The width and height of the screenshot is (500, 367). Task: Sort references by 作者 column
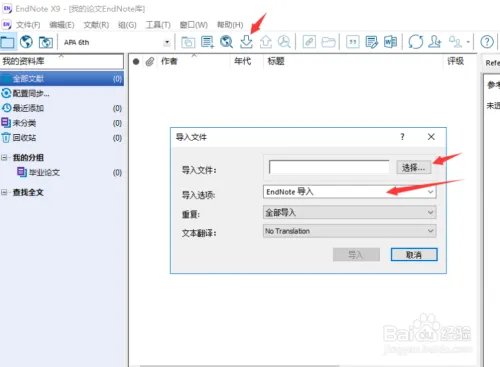[169, 61]
